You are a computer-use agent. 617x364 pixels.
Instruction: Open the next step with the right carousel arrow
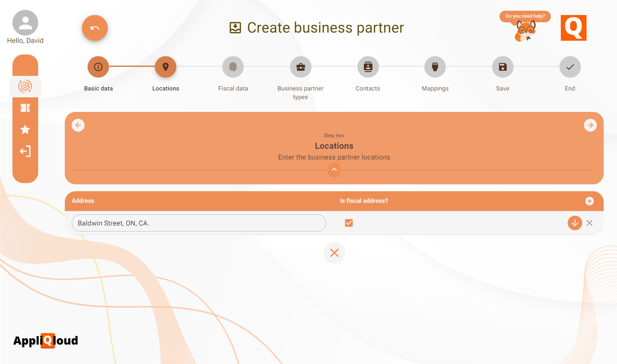pyautogui.click(x=590, y=125)
